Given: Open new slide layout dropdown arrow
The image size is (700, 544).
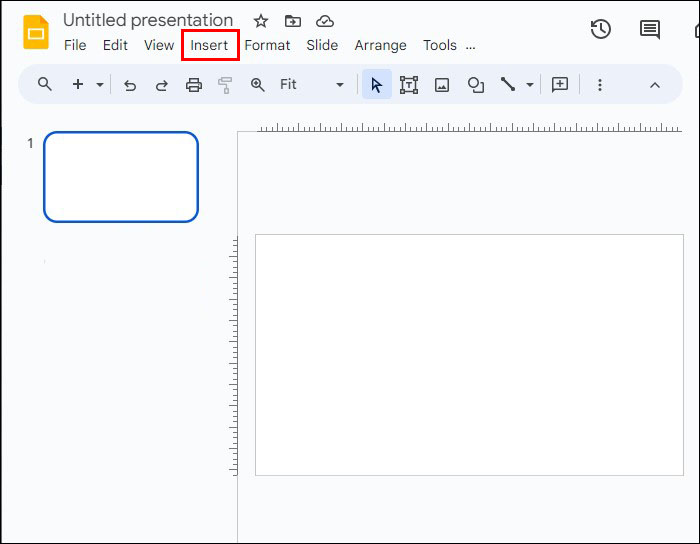Looking at the screenshot, I should [100, 85].
